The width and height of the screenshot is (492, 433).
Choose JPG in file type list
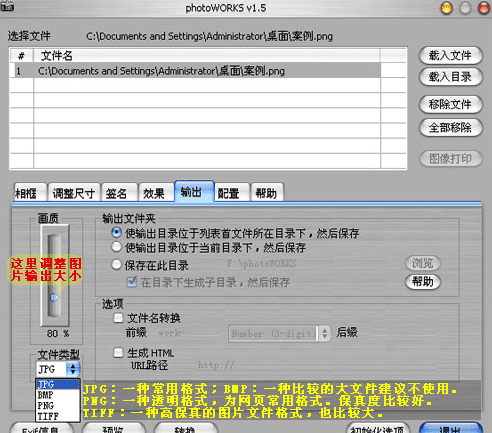click(58, 384)
